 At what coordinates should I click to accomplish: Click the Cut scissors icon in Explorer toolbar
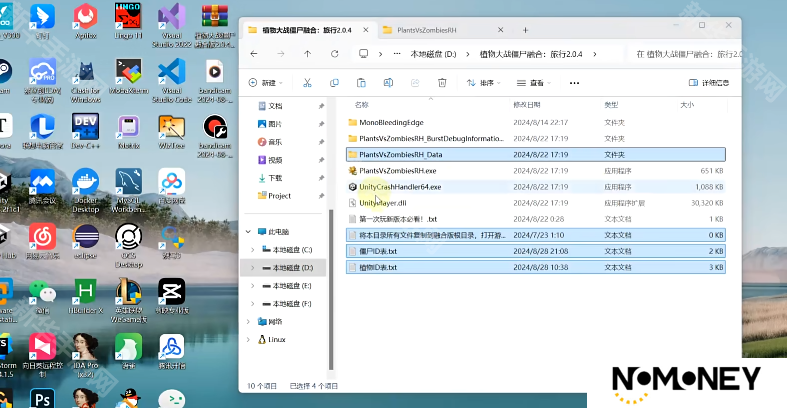307,83
